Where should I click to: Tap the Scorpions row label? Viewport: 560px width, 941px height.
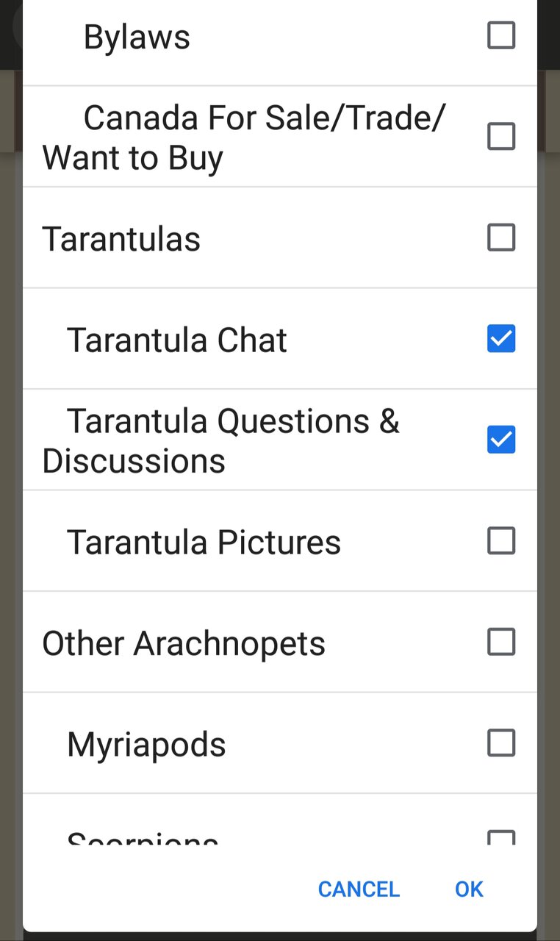tap(143, 838)
